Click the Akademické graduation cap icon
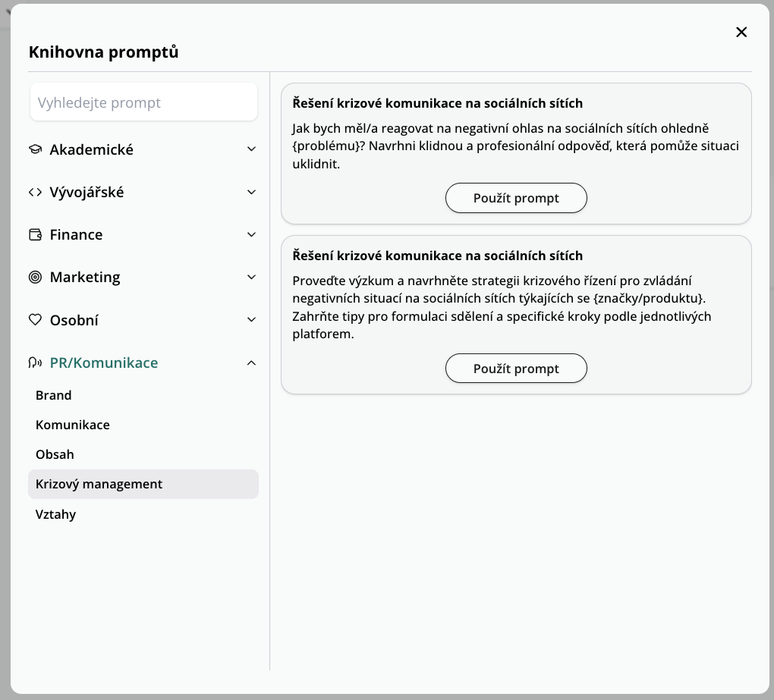The height and width of the screenshot is (700, 774). point(35,149)
